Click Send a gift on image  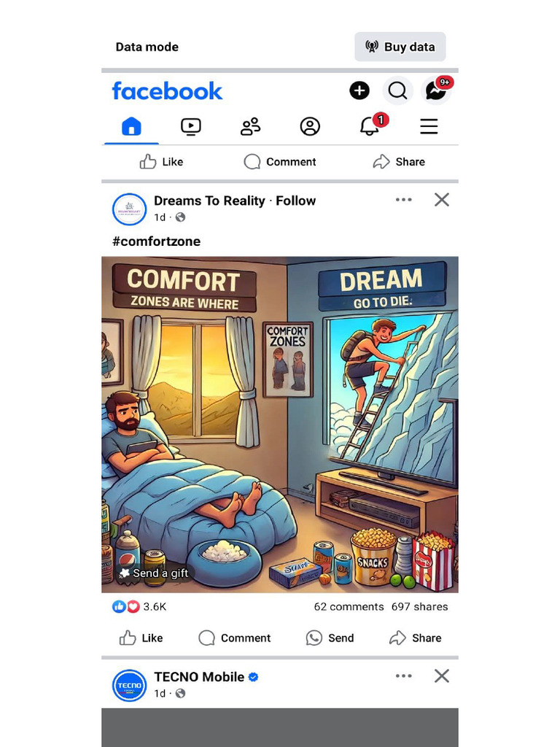[x=154, y=573]
